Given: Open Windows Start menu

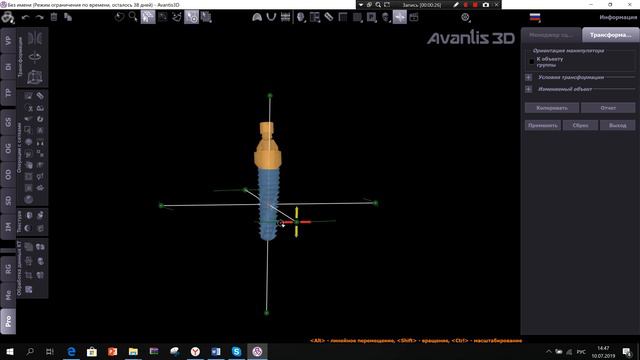Looking at the screenshot, I should (x=10, y=351).
